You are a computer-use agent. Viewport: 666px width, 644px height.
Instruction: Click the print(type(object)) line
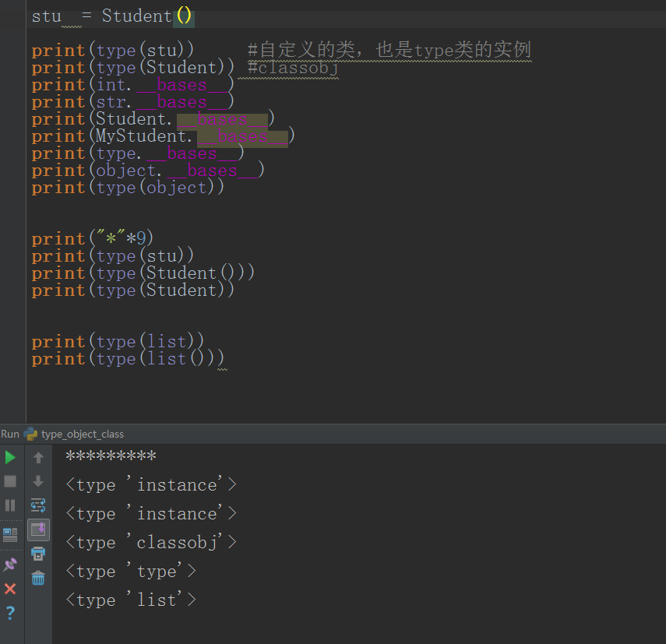click(x=128, y=188)
